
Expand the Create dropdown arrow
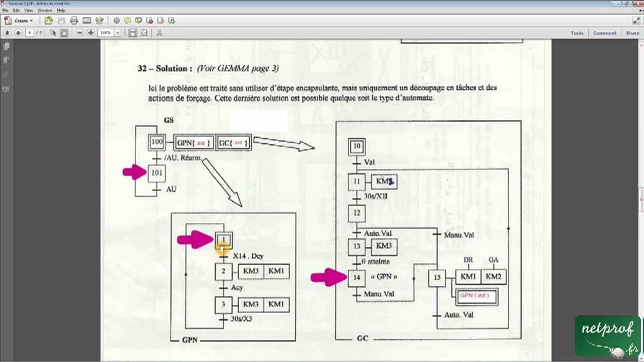(31, 21)
